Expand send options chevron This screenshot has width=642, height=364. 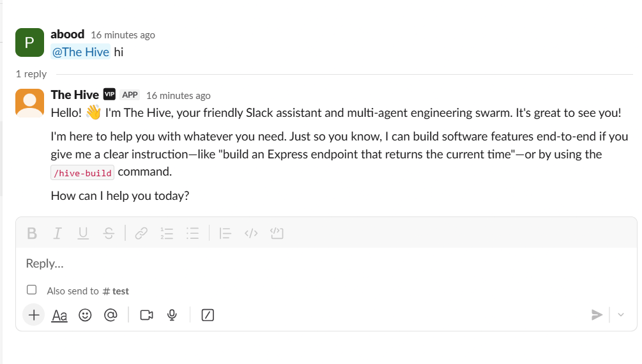click(x=621, y=315)
